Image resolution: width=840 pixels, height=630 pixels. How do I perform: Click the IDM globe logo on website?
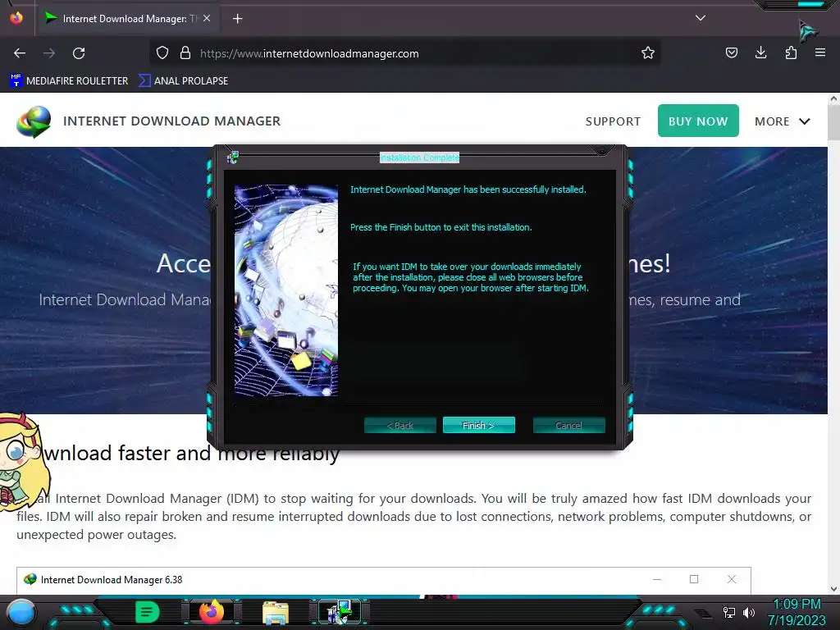pyautogui.click(x=34, y=121)
